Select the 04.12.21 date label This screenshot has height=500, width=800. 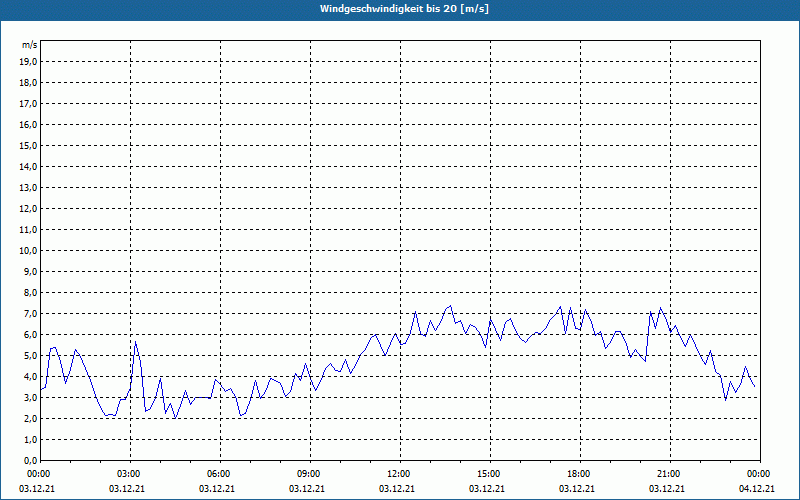pos(757,489)
